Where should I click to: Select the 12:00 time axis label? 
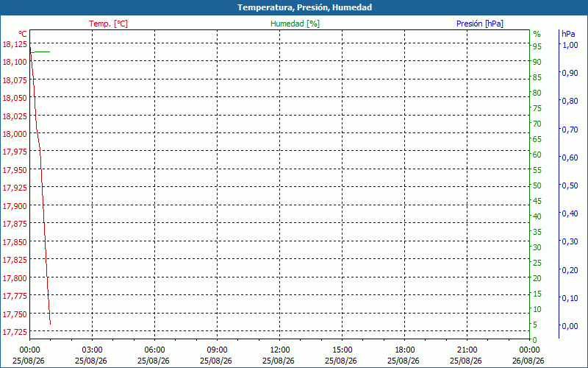coord(279,350)
